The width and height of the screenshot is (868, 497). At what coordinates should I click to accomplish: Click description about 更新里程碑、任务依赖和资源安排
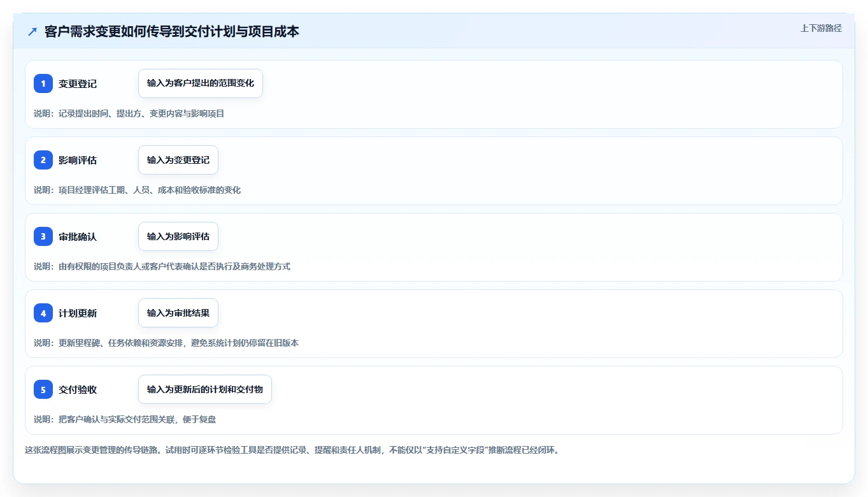click(166, 343)
